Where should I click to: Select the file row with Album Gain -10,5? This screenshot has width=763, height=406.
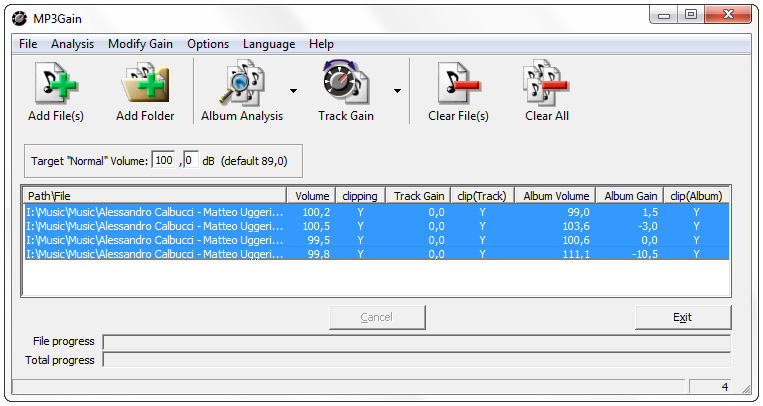155,254
